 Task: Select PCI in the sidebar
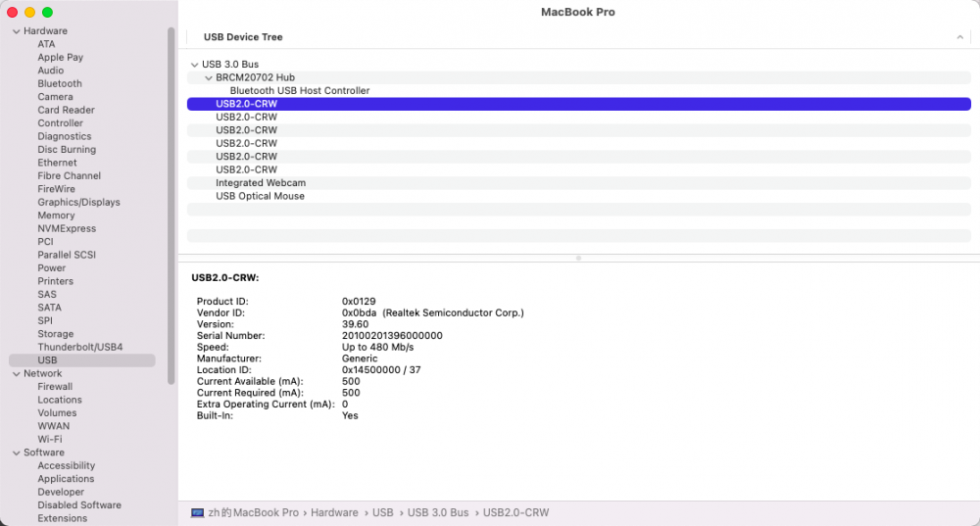pyautogui.click(x=45, y=242)
